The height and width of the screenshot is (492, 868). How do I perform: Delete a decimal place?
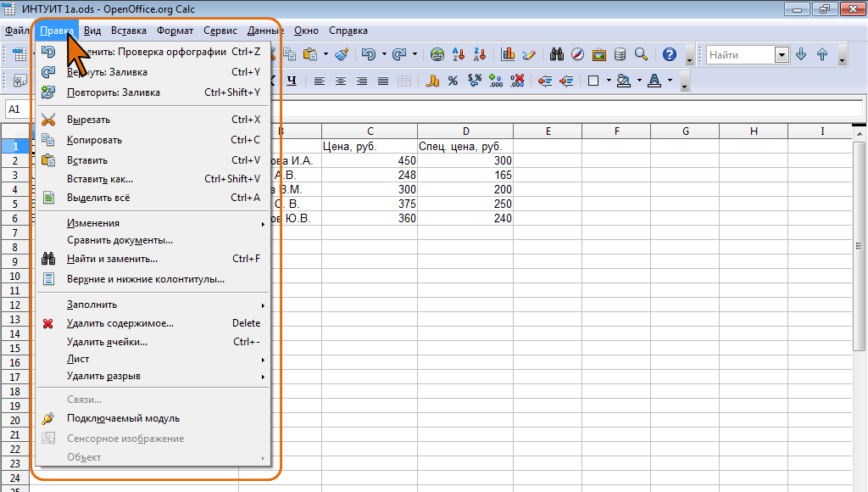click(x=517, y=81)
